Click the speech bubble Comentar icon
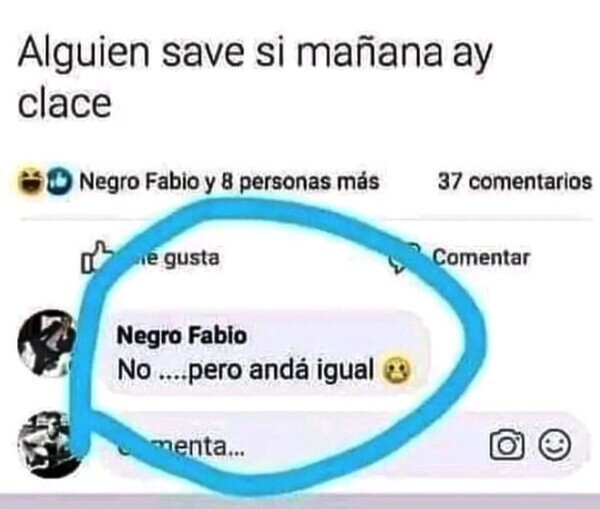 [x=404, y=258]
